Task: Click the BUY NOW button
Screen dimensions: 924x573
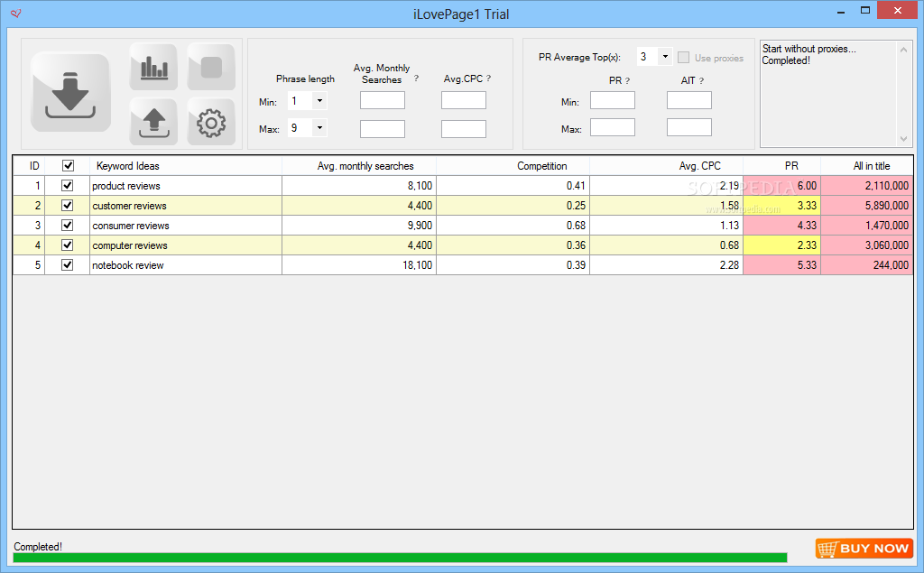Action: point(864,549)
